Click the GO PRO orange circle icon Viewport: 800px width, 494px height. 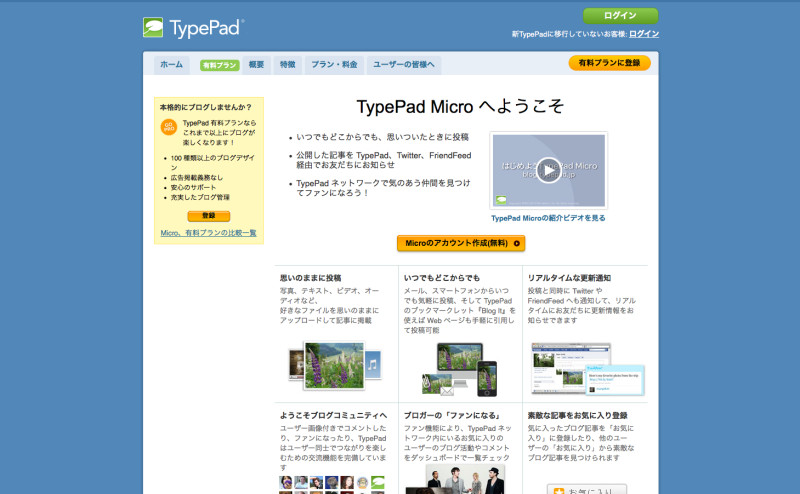click(169, 127)
